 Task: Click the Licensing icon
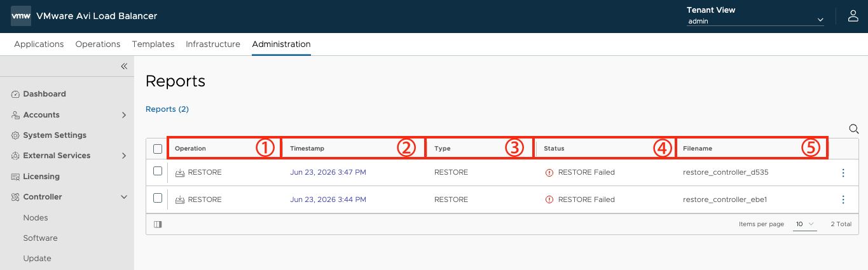[x=16, y=177]
